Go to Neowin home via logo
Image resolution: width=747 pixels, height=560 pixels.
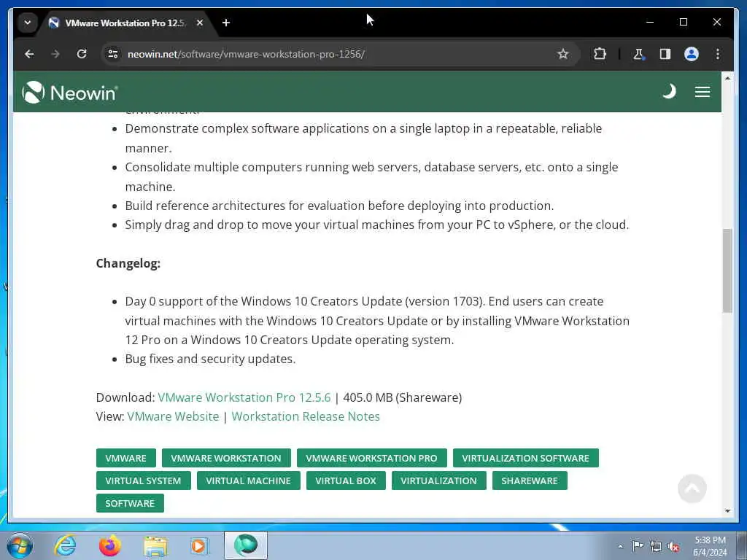click(x=70, y=92)
